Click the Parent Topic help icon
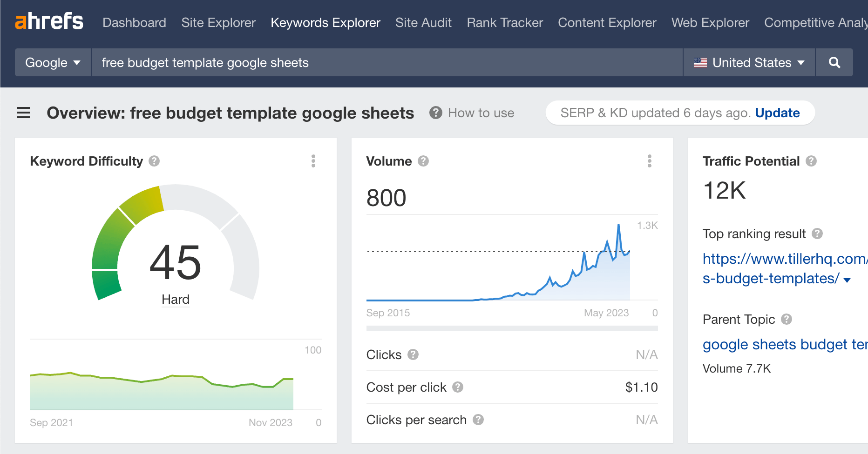868x454 pixels. [787, 319]
